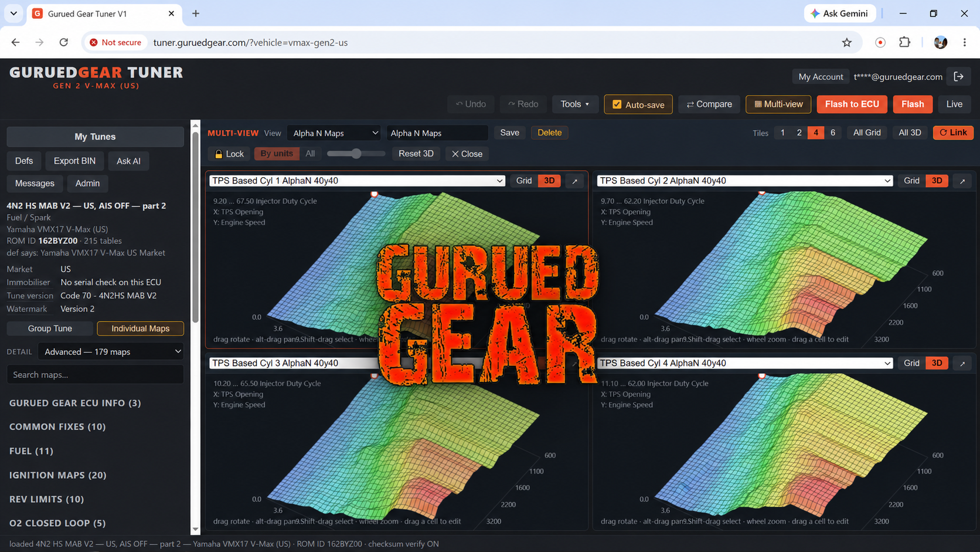The width and height of the screenshot is (980, 552).
Task: Click the logout icon beside account email
Action: pyautogui.click(x=959, y=76)
